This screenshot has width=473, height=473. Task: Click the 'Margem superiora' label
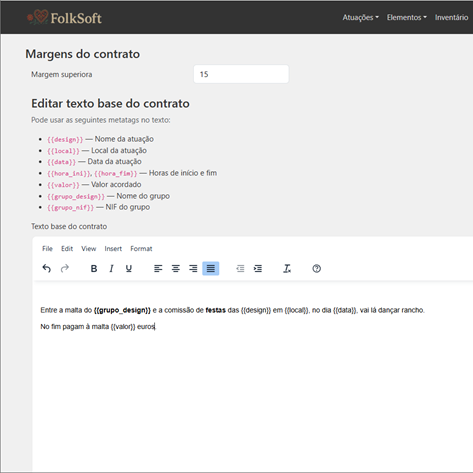(x=62, y=74)
